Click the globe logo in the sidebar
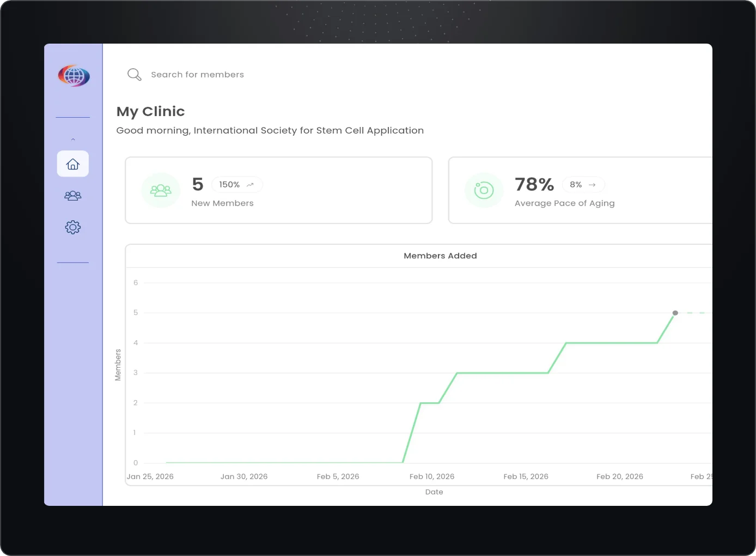This screenshot has width=756, height=556. (74, 76)
